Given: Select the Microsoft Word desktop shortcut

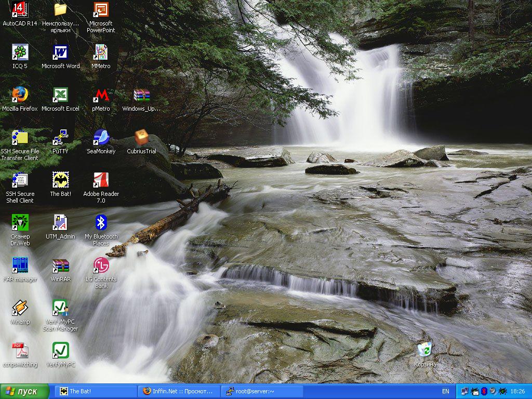Looking at the screenshot, I should [x=60, y=57].
